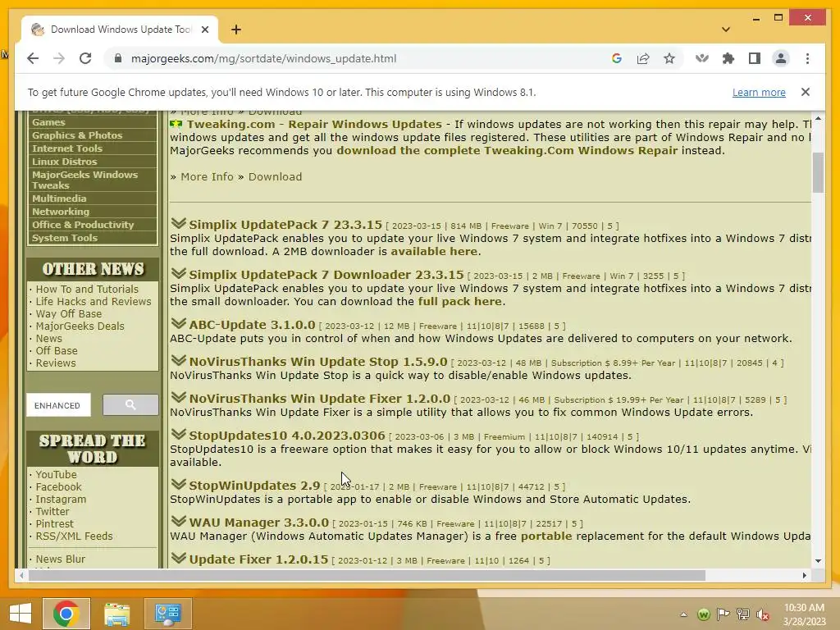Click the address bar URL
Viewport: 840px width, 630px height.
pyautogui.click(x=263, y=58)
